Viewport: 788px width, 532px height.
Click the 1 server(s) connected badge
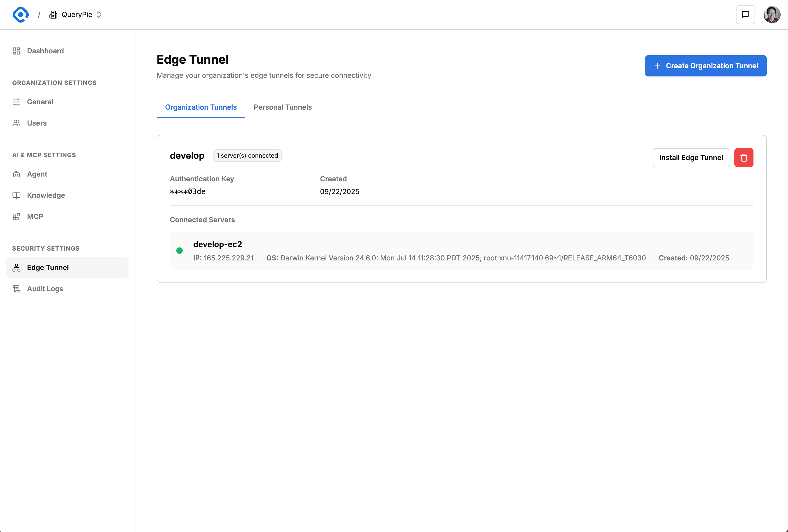click(247, 156)
